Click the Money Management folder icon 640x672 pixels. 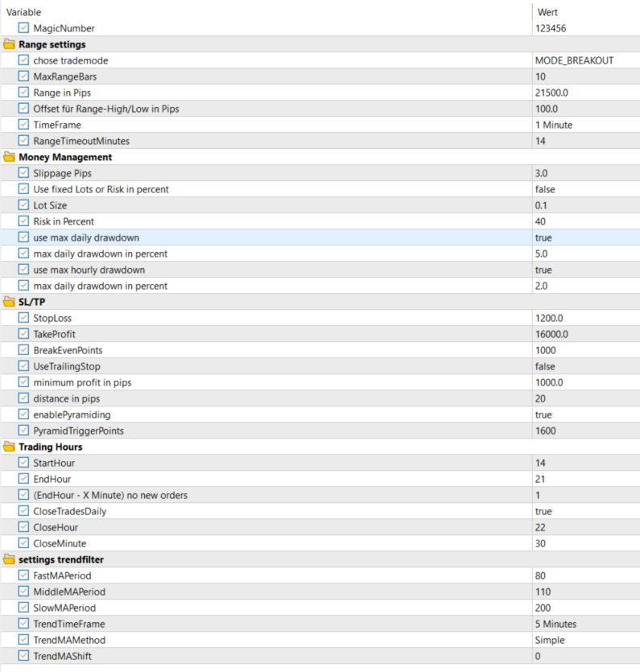[9, 157]
